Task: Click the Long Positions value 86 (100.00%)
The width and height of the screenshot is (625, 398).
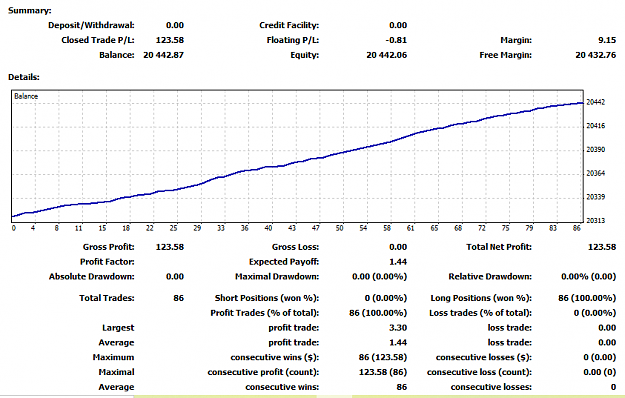Action: tap(587, 298)
